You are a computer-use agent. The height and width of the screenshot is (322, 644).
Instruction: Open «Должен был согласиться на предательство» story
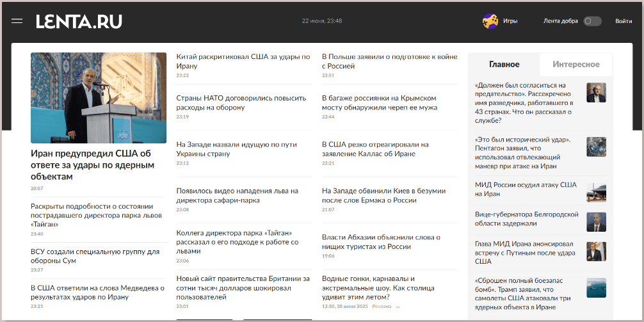pos(526,103)
